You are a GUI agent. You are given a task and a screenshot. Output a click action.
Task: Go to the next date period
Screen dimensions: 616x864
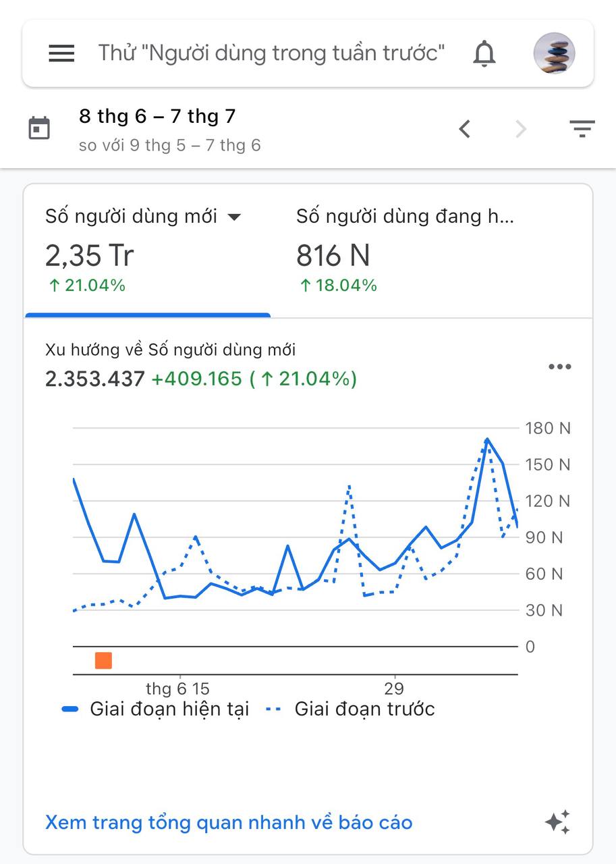520,128
